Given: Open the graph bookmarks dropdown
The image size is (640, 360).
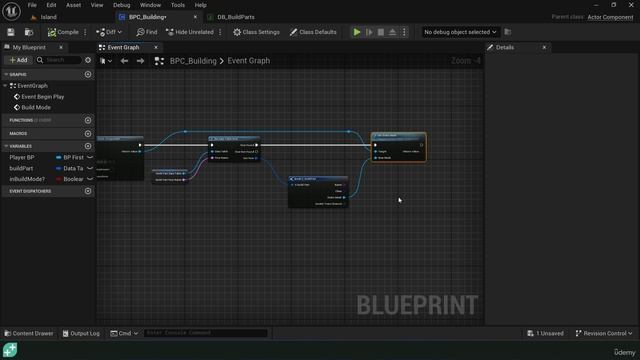Looking at the screenshot, I should point(106,61).
